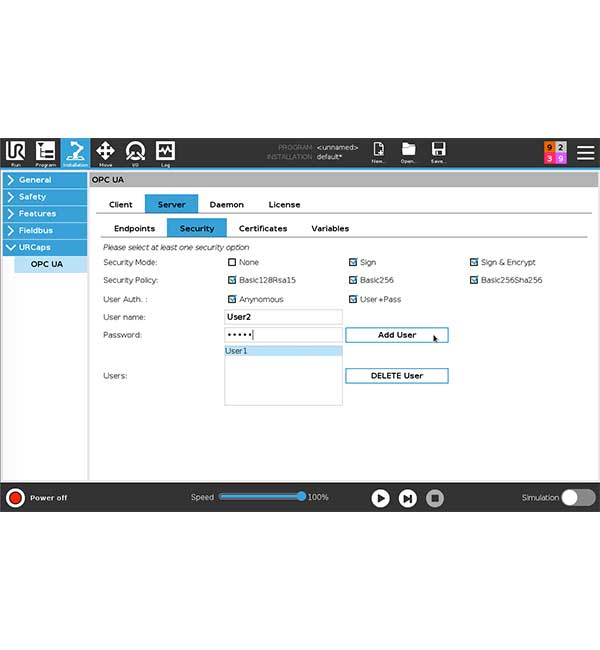Select User1 in the Users list
The image size is (600, 650).
click(283, 351)
